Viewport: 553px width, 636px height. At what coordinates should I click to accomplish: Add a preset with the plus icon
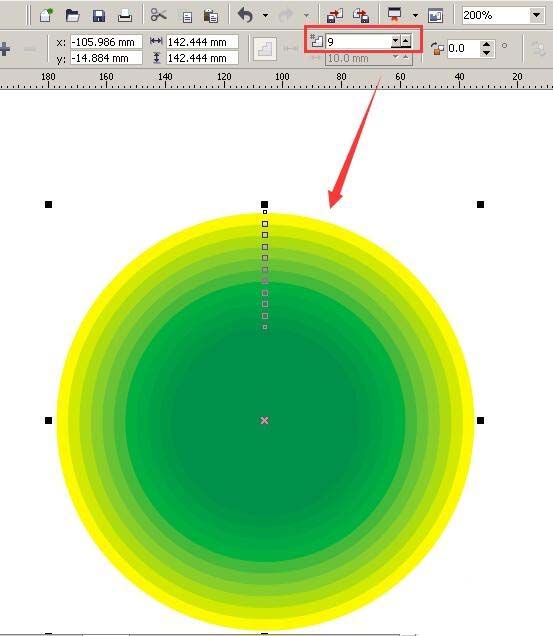pos(5,49)
